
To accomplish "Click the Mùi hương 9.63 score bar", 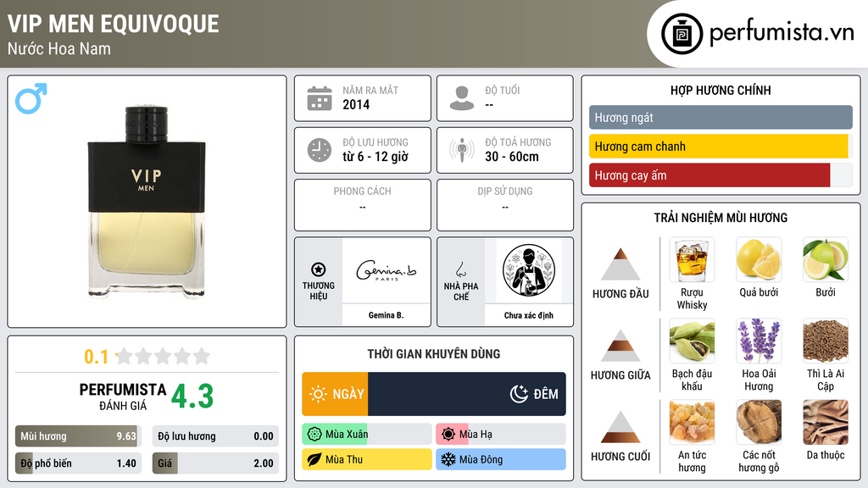I will click(78, 436).
